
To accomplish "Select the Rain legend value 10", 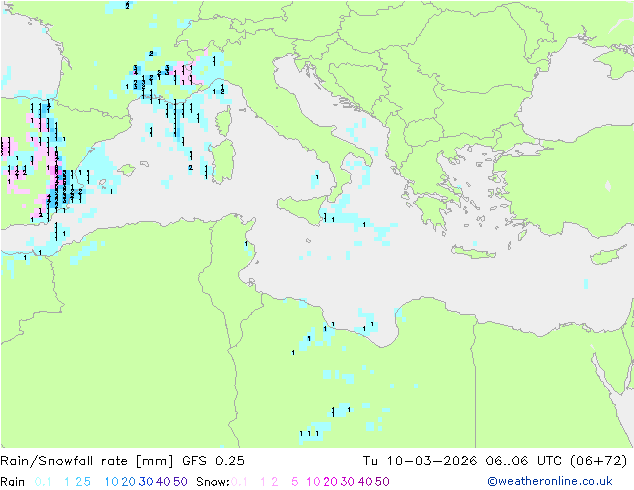I will pyautogui.click(x=111, y=482).
